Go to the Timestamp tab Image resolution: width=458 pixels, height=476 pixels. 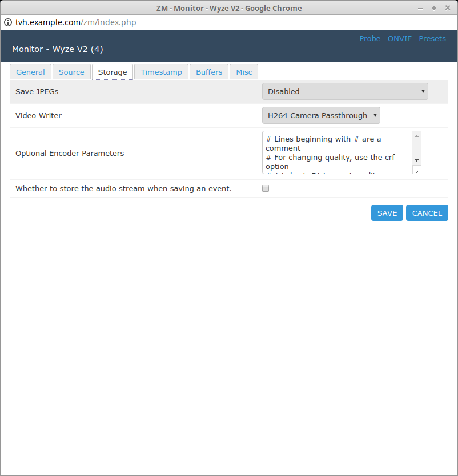(161, 72)
